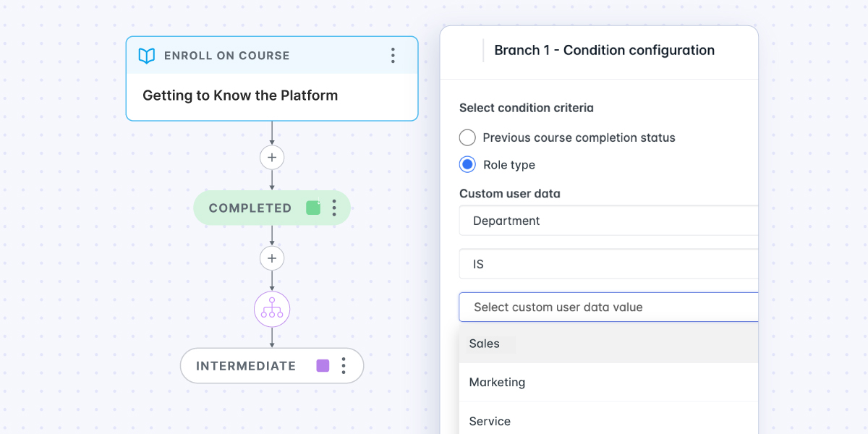The width and height of the screenshot is (868, 434).
Task: Click the condition branch node icon
Action: point(272,309)
